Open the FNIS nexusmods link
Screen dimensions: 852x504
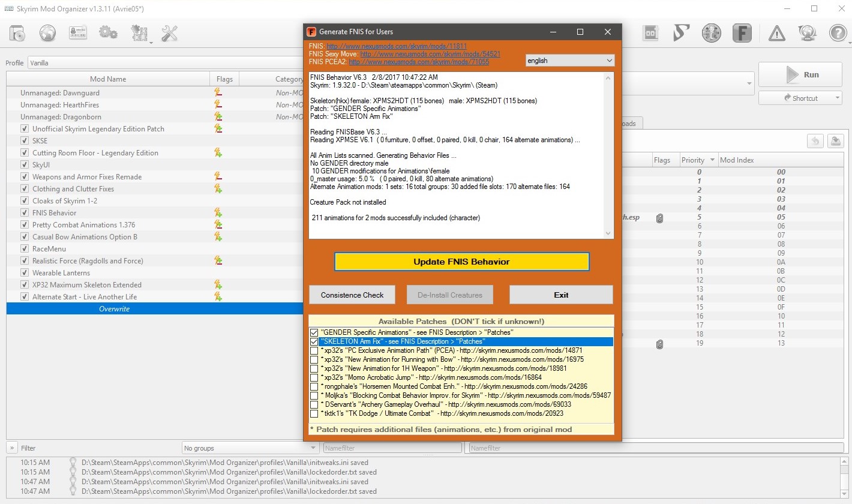[397, 46]
